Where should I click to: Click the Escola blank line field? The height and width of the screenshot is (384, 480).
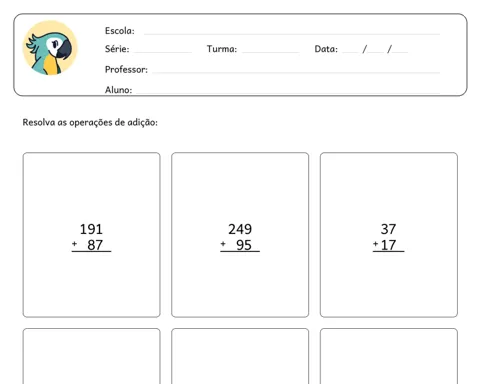[292, 33]
